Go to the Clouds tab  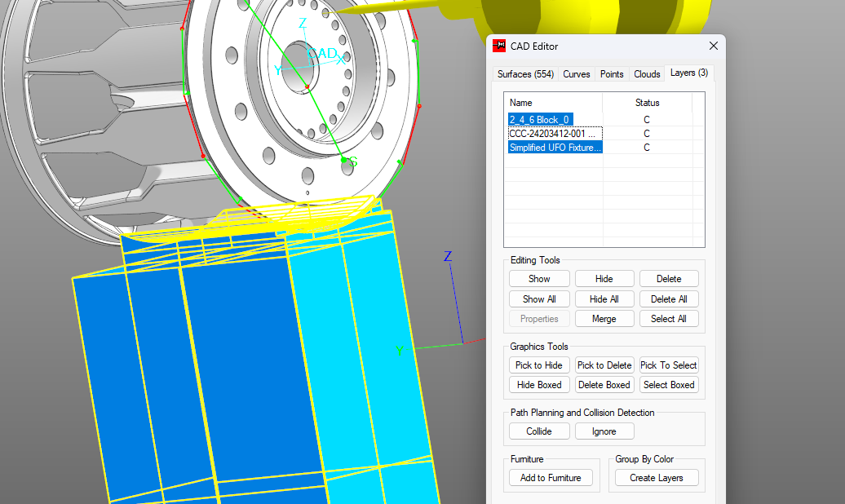[x=647, y=74]
